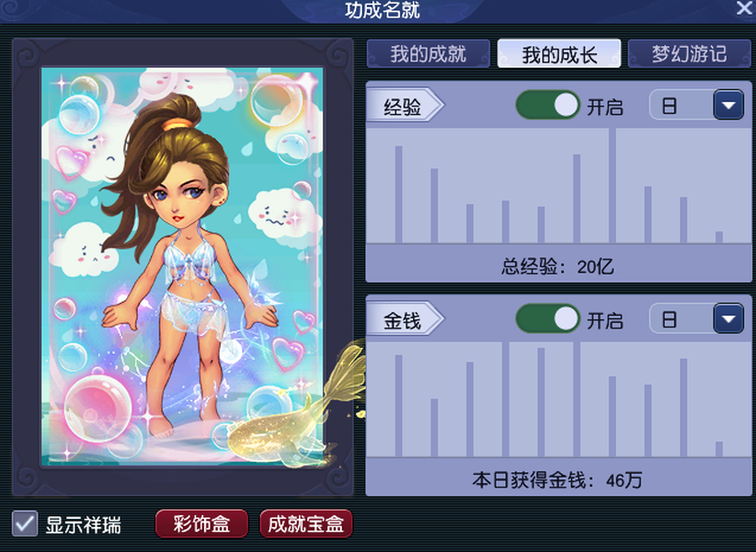Expand the 金钱 period dropdown arrow
756x552 pixels.
tap(728, 318)
